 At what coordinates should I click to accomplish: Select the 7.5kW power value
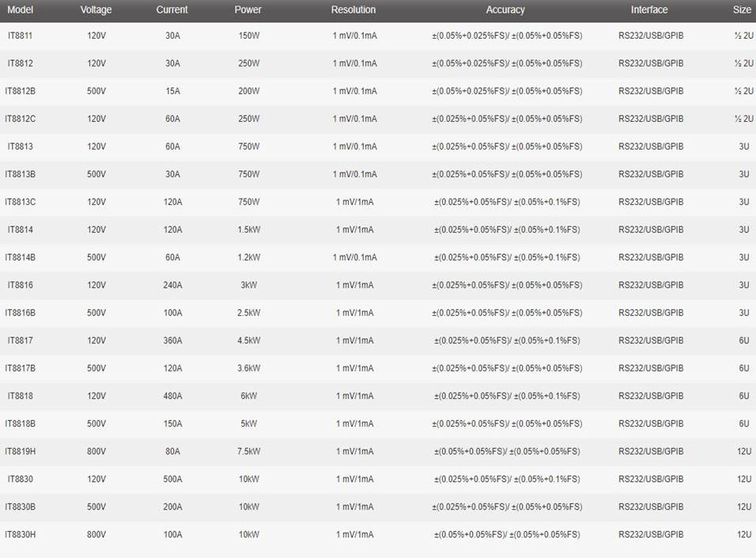click(x=249, y=451)
